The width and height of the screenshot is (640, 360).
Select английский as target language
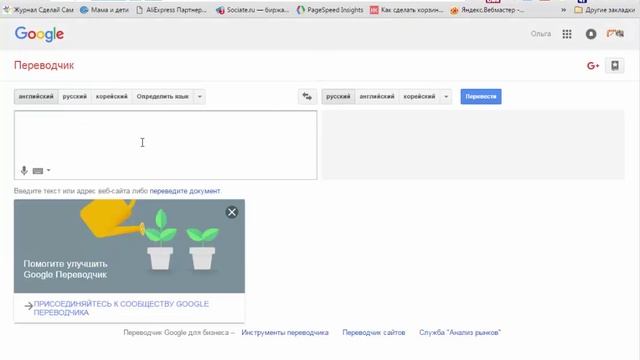377,97
